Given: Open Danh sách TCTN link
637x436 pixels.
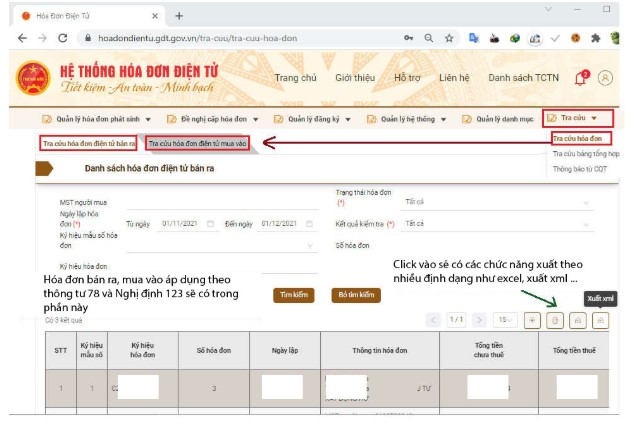Looking at the screenshot, I should click(x=524, y=78).
